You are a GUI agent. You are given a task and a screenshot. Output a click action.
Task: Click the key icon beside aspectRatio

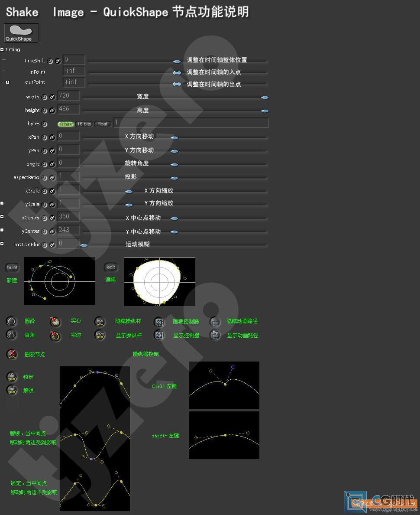tap(52, 178)
